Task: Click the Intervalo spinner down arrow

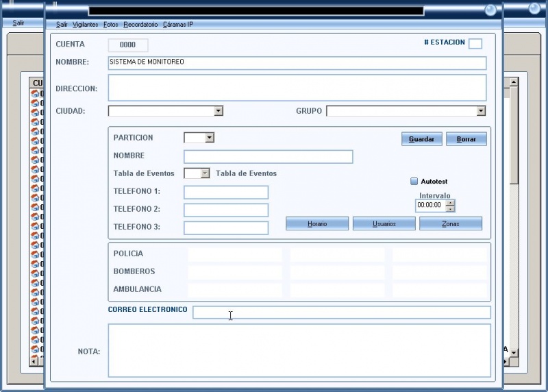Action: 450,208
